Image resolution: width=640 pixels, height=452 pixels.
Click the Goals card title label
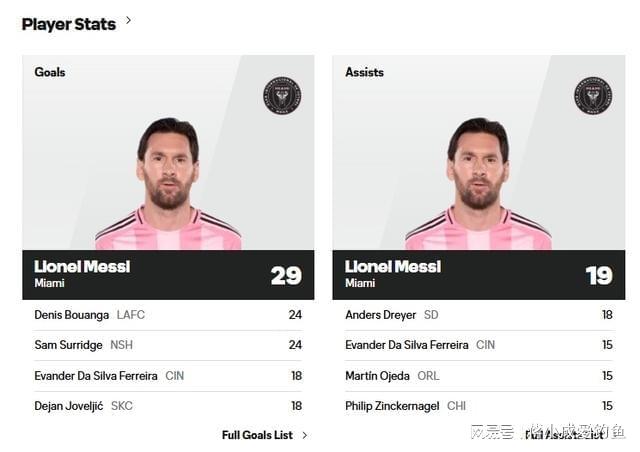[50, 72]
